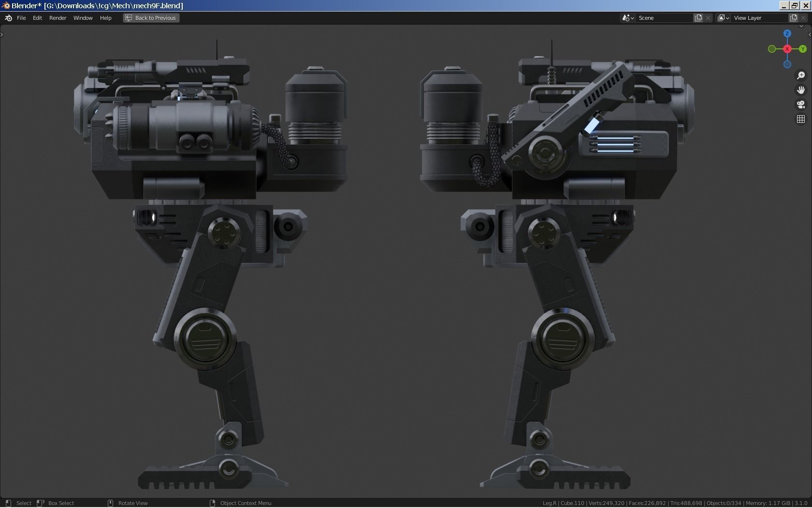
Task: Click the 'Box Select' status text
Action: pos(61,503)
